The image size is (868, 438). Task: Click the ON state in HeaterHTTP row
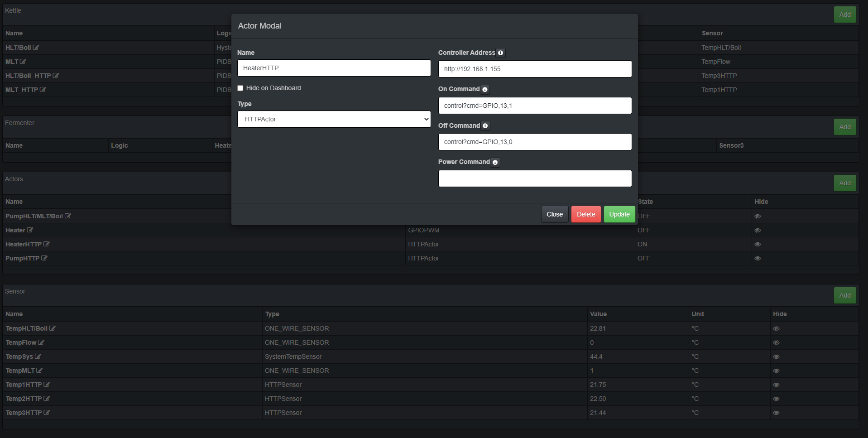(642, 244)
